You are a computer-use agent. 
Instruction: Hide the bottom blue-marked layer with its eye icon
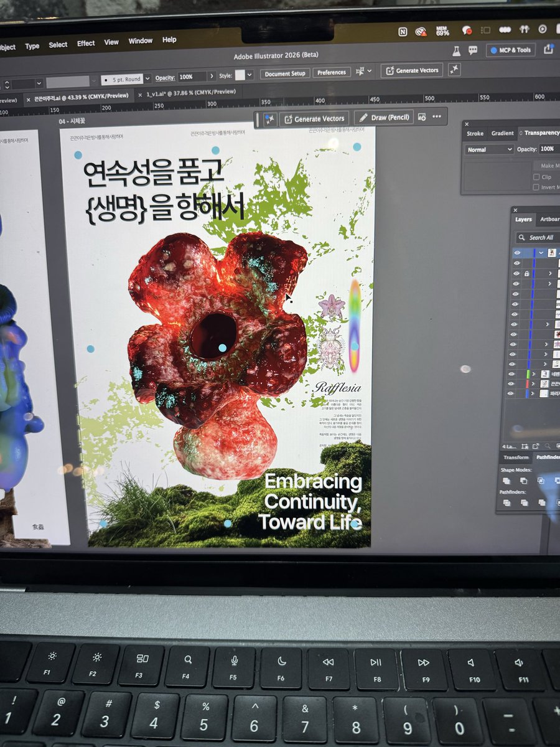[510, 393]
